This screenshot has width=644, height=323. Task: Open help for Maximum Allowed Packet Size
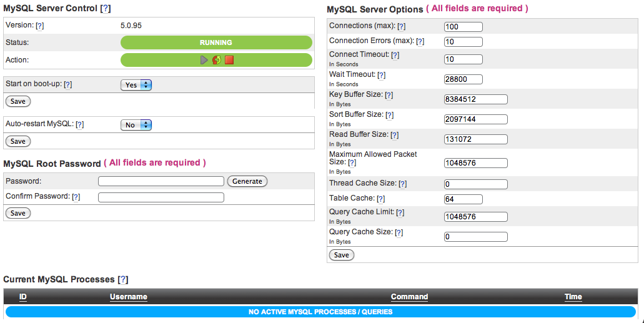352,162
